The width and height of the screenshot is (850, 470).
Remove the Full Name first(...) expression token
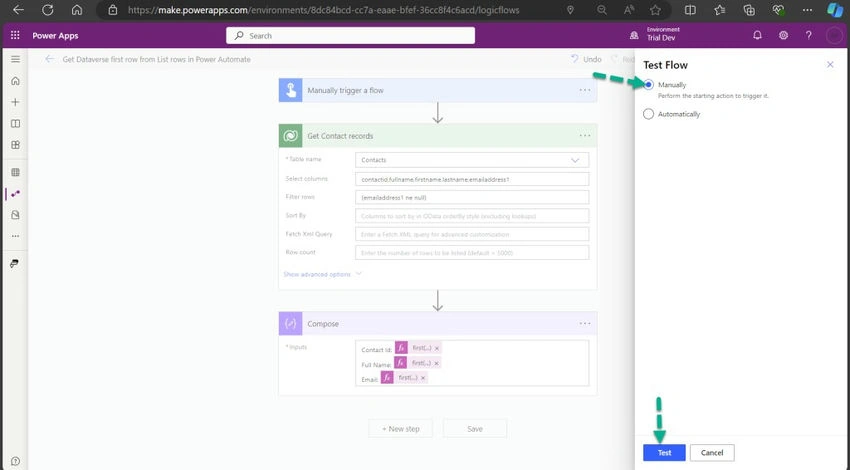tap(436, 363)
